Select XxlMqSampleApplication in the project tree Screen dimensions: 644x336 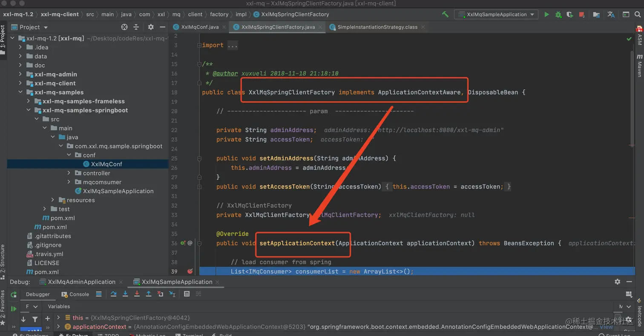point(118,191)
